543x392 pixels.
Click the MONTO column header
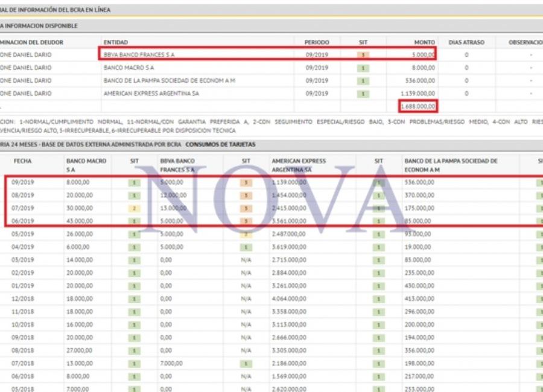tap(424, 42)
